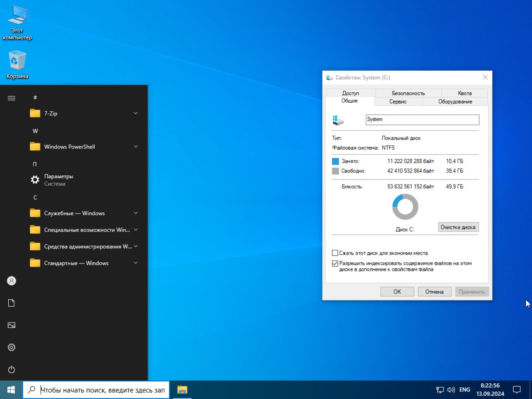Image resolution: width=532 pixels, height=399 pixels.
Task: Click the gray 'Свободно' color swatch
Action: [335, 171]
